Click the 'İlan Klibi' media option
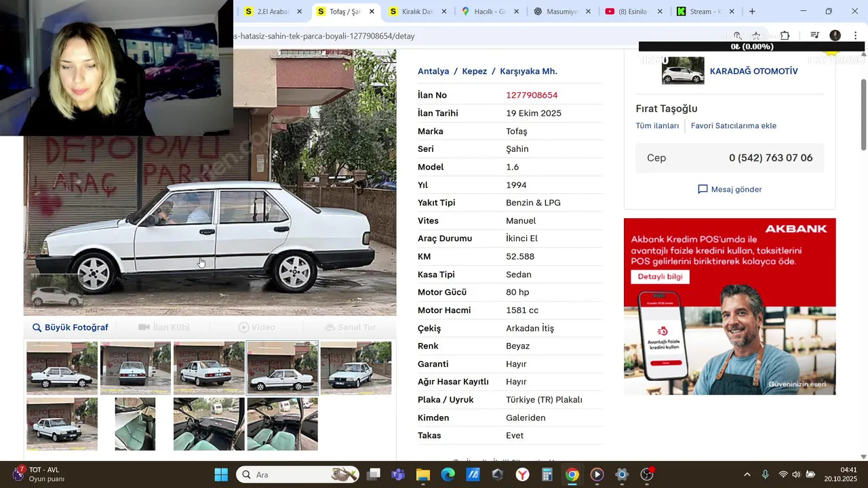 164,327
